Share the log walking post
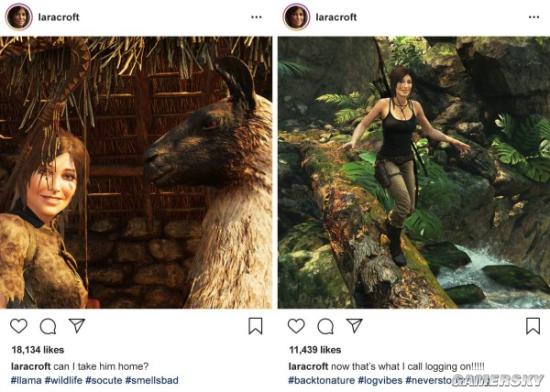550x392 pixels. click(354, 326)
